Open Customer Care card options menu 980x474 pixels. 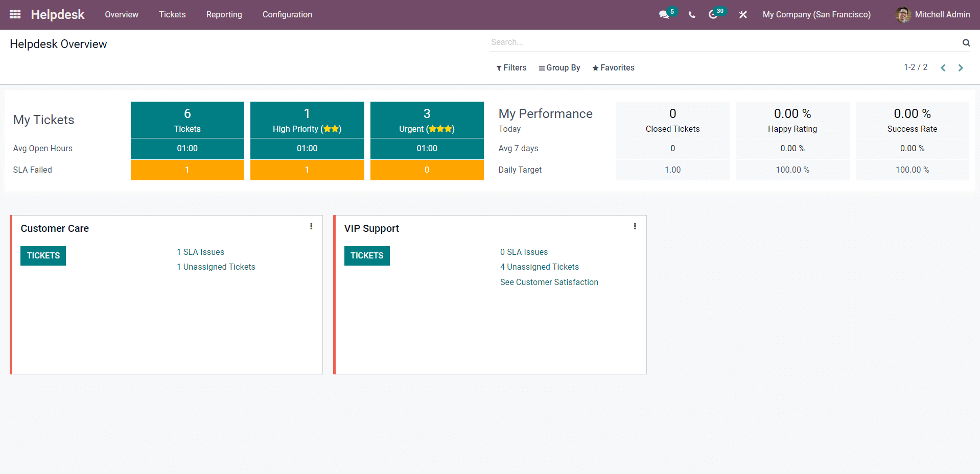(311, 226)
